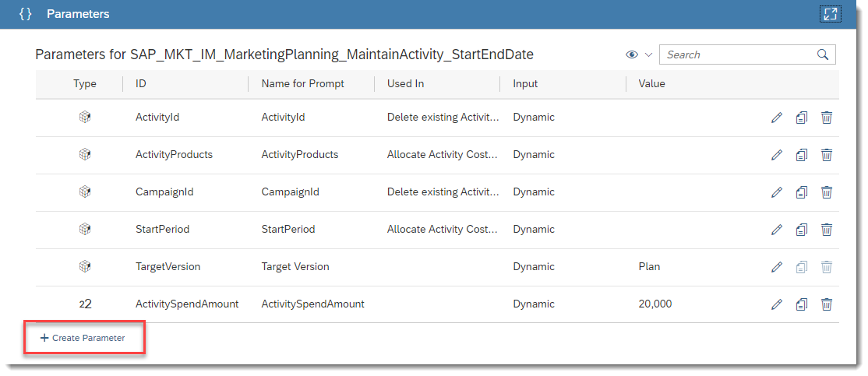Click the 'Target Version' prompt name

(x=295, y=266)
